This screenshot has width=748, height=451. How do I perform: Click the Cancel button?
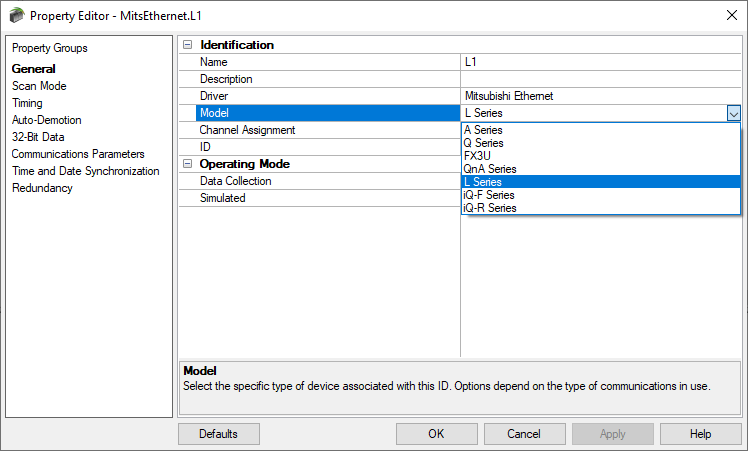[524, 434]
